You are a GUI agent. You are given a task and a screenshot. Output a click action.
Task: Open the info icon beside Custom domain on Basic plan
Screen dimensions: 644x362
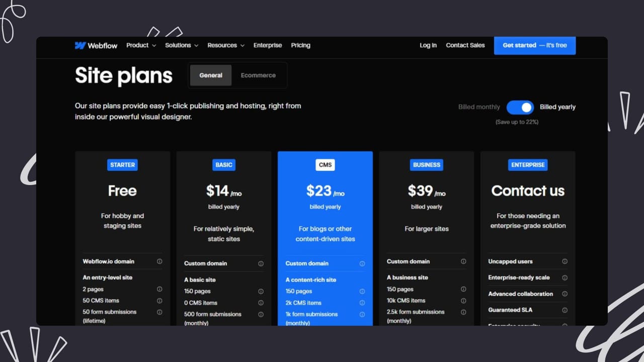(x=261, y=263)
